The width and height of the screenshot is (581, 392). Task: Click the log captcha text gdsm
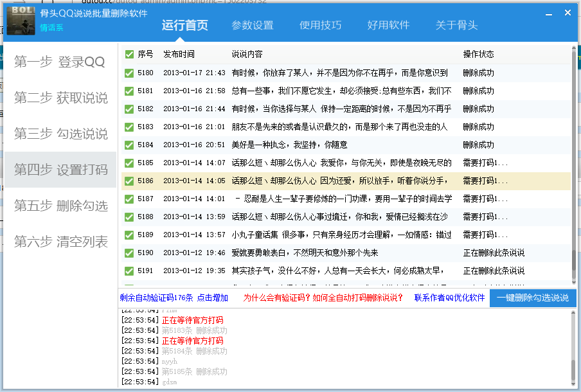(x=169, y=382)
